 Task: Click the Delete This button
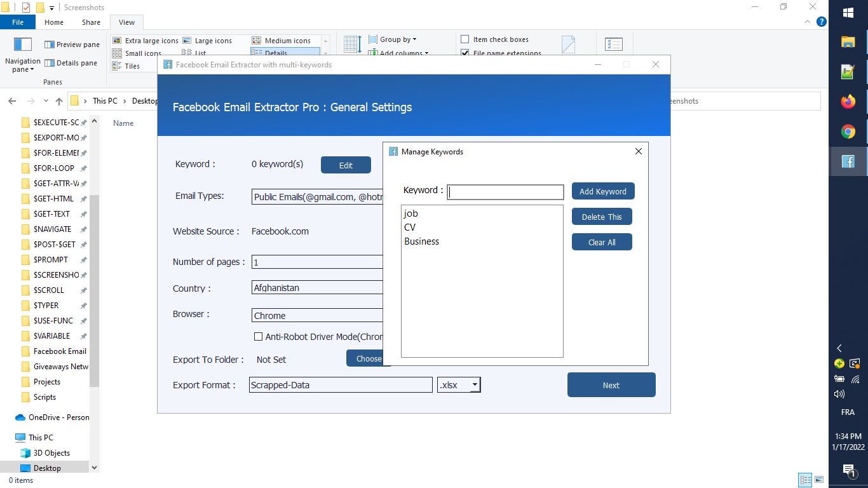coord(602,217)
